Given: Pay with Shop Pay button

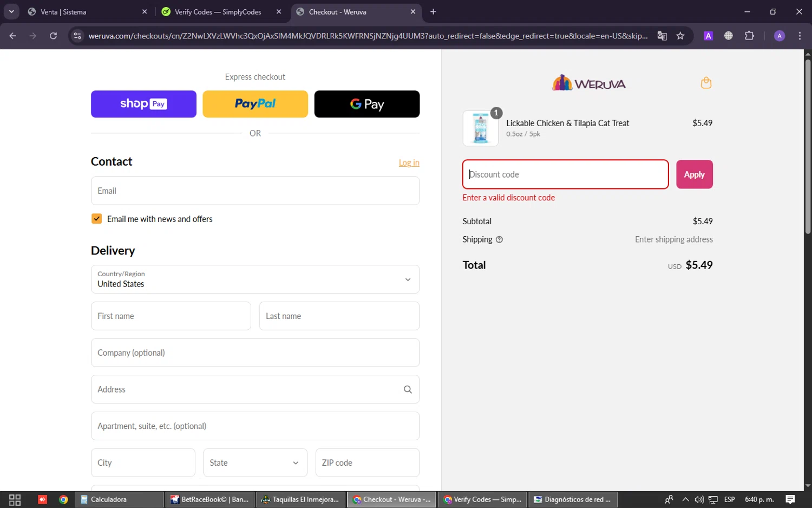Looking at the screenshot, I should tap(143, 104).
